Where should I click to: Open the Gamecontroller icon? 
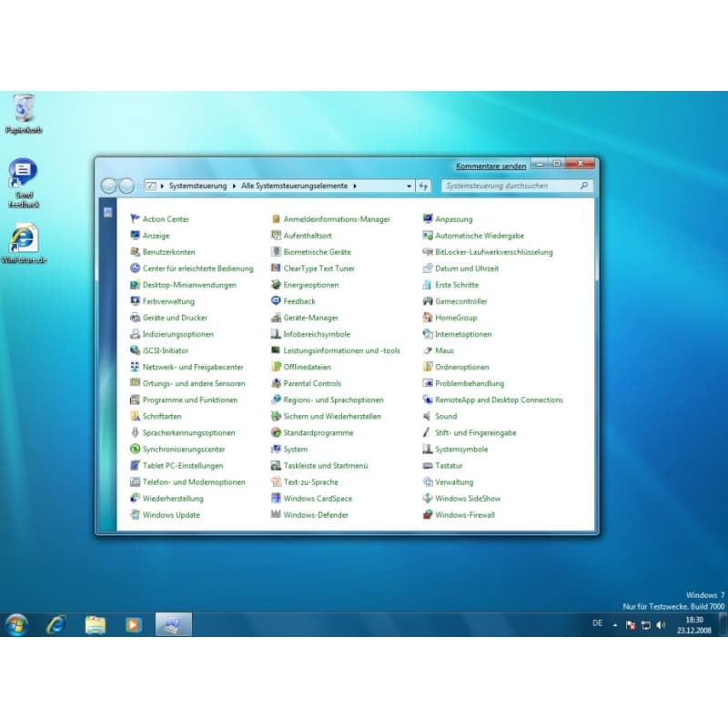[428, 301]
